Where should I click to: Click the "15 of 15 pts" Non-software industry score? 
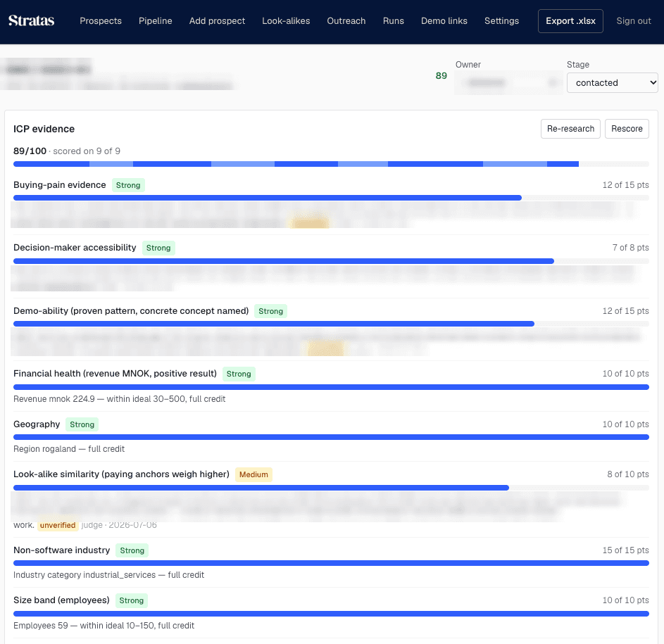coord(626,550)
